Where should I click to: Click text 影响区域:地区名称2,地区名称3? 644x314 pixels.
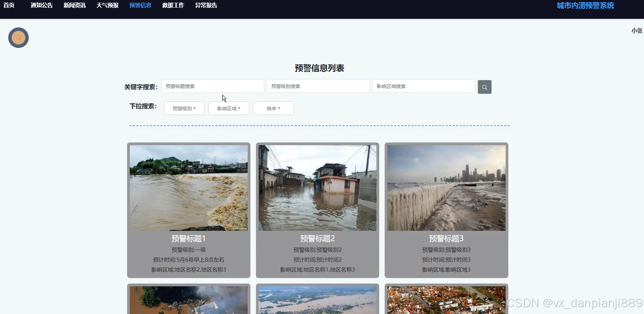189,270
